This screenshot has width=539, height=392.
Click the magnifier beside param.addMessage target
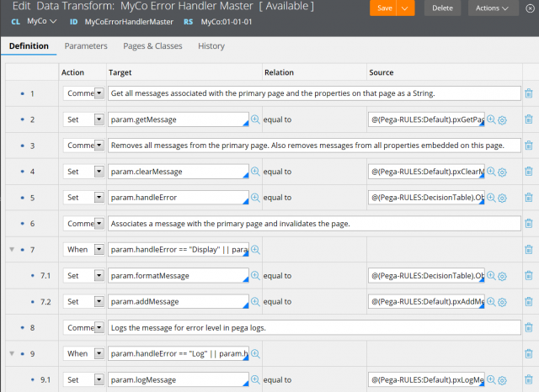255,302
